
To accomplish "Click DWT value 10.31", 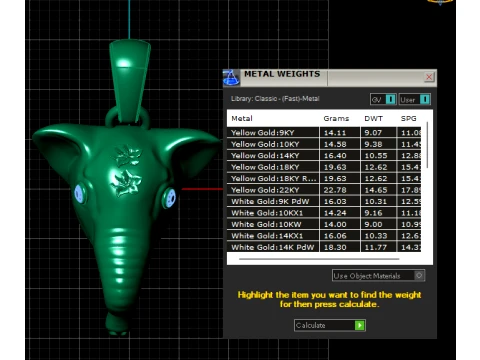I will [x=376, y=201].
